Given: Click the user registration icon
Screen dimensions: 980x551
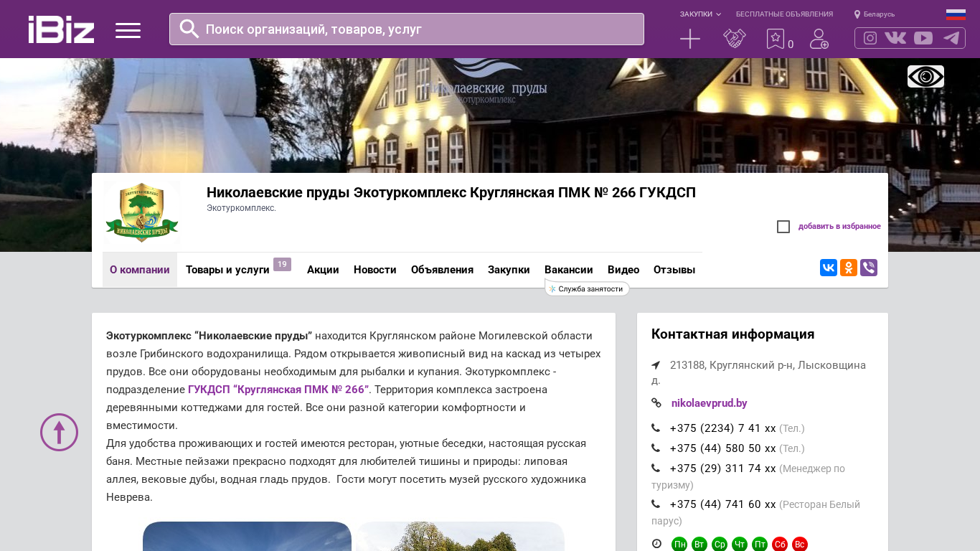Looking at the screenshot, I should coord(819,39).
